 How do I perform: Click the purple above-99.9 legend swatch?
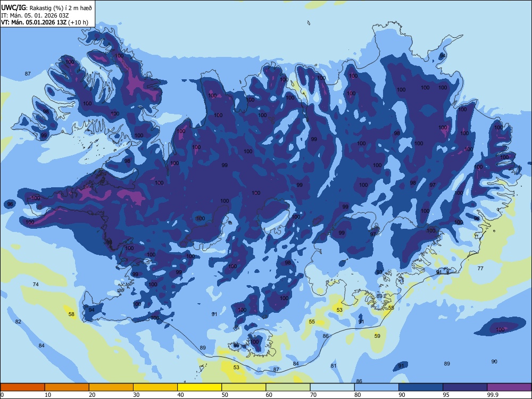(x=509, y=387)
